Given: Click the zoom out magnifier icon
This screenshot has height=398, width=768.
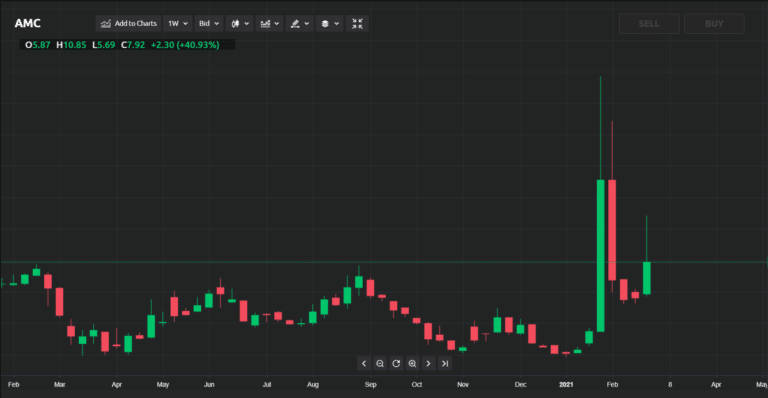Looking at the screenshot, I should [380, 363].
